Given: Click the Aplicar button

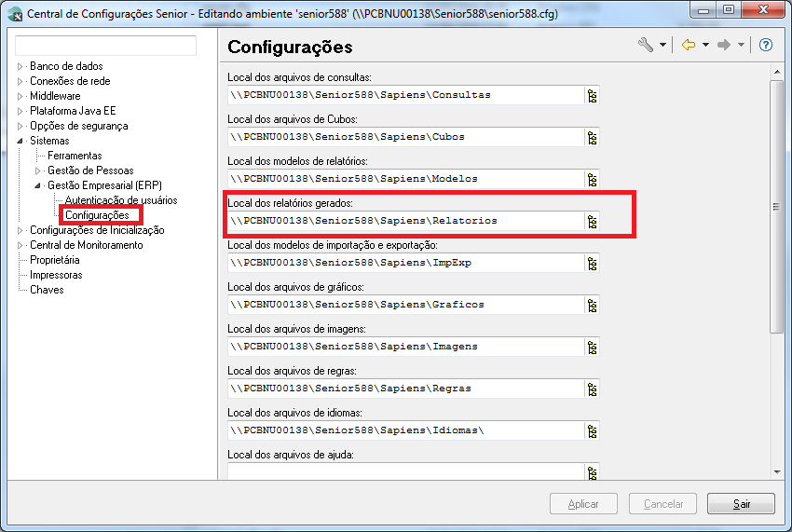Looking at the screenshot, I should tap(583, 504).
